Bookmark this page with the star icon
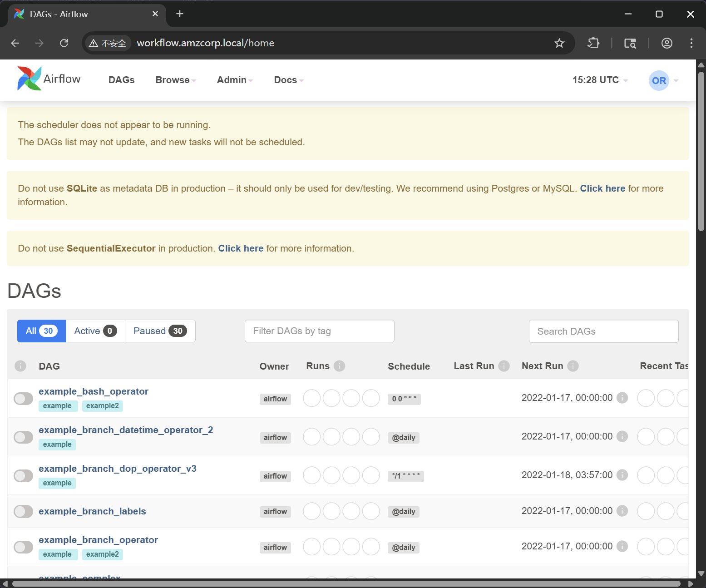 pos(559,43)
